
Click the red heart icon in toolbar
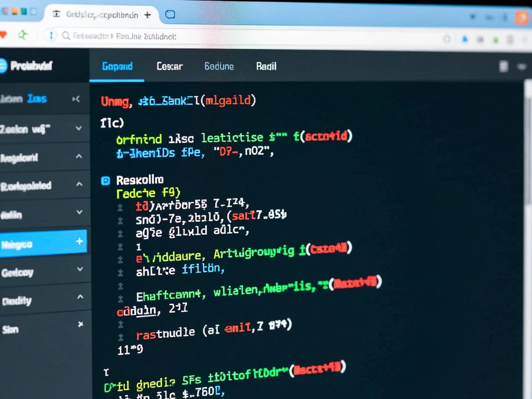click(3, 35)
